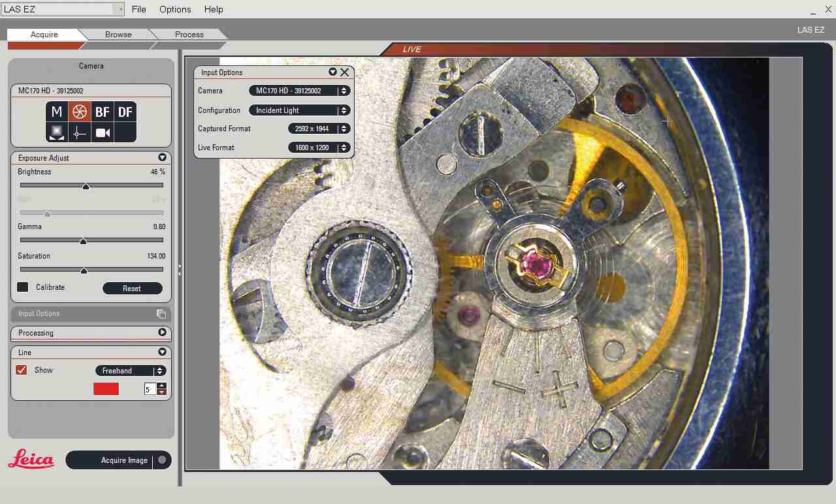Click the Leica logo
This screenshot has width=836, height=504.
click(x=30, y=460)
